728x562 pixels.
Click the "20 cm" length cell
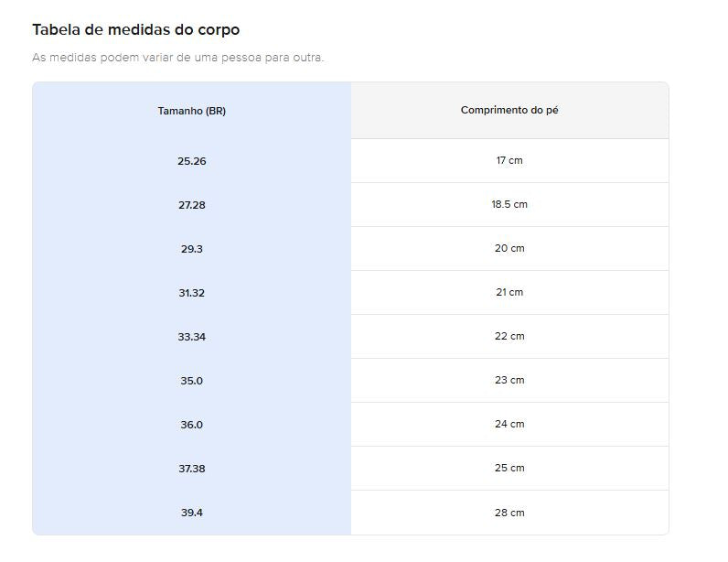pyautogui.click(x=509, y=248)
